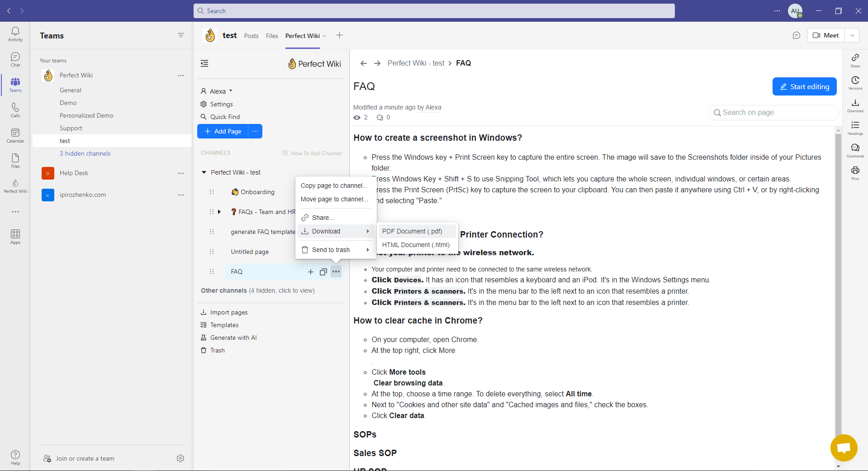Select the Calendar icon in Teams rail
868x471 pixels.
click(x=15, y=134)
